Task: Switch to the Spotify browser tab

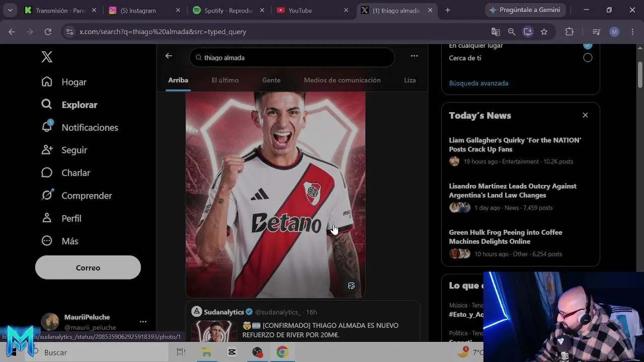Action: click(x=228, y=10)
